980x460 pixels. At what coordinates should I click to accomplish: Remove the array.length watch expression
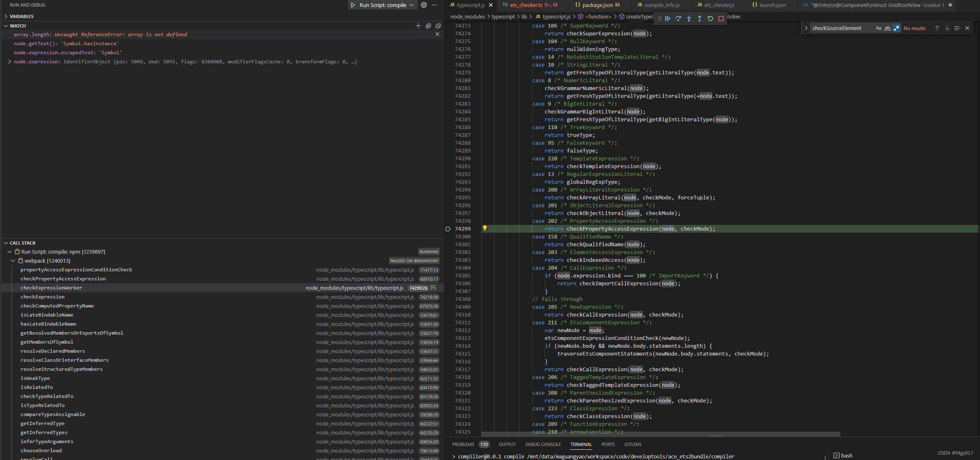coord(437,35)
